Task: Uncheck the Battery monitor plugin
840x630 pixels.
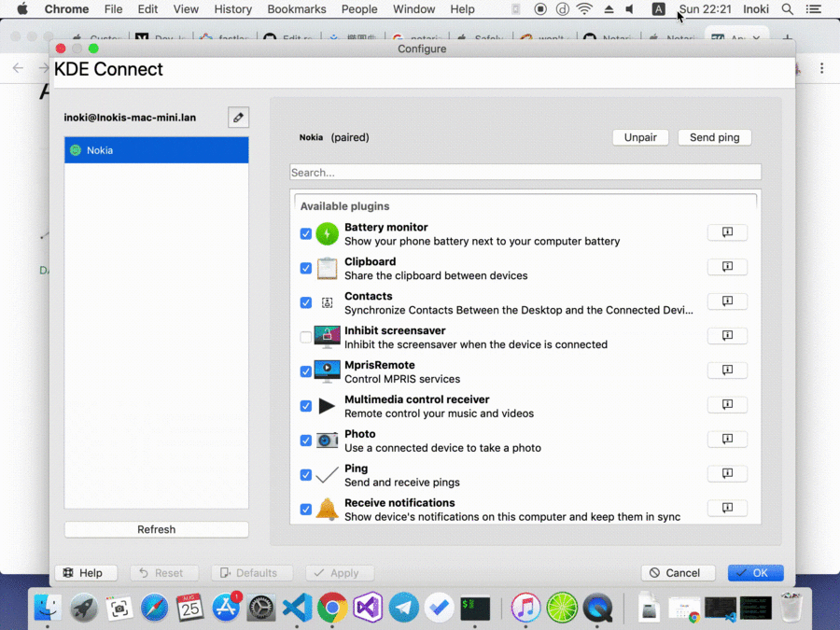Action: pos(306,233)
